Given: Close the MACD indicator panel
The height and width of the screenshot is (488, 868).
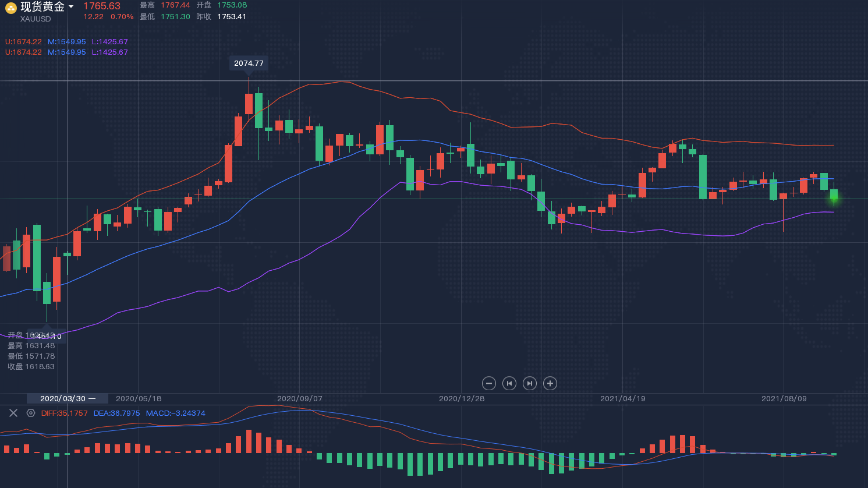Looking at the screenshot, I should point(13,413).
